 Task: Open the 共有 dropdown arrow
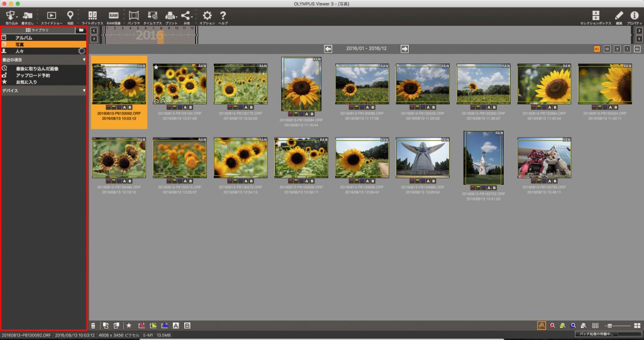click(192, 17)
